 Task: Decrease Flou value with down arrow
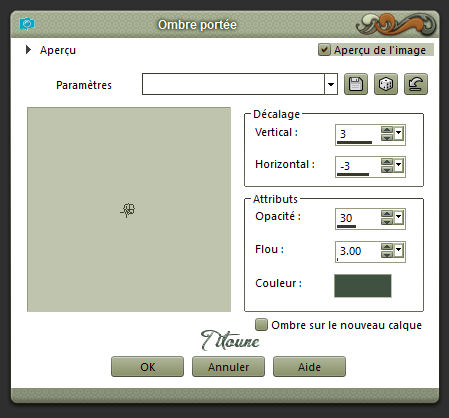(x=387, y=255)
